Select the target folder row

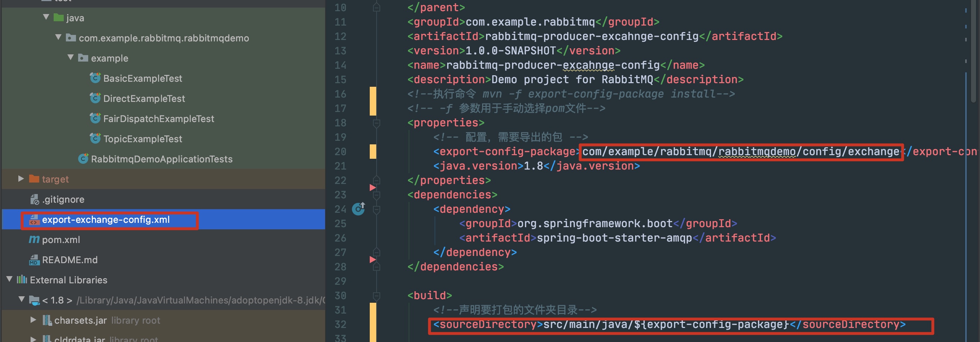click(163, 179)
